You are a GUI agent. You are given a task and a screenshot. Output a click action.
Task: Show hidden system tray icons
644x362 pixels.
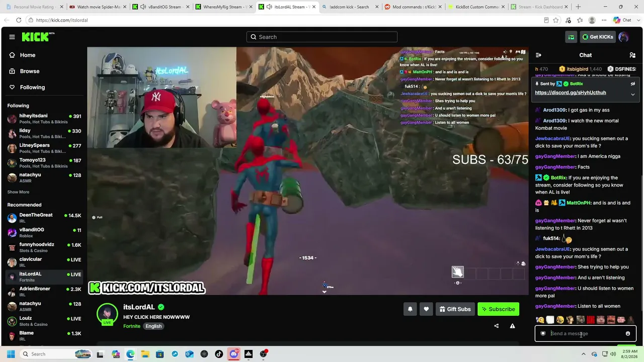pyautogui.click(x=583, y=354)
